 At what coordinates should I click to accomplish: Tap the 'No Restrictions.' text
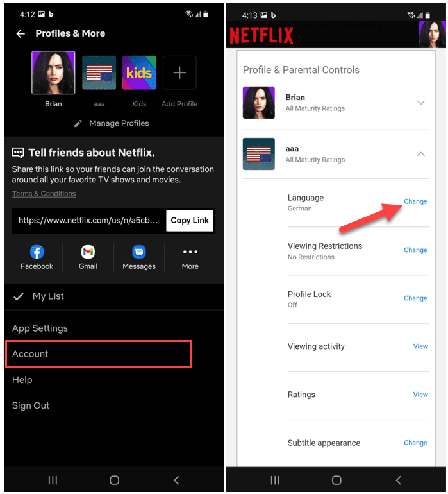[311, 257]
